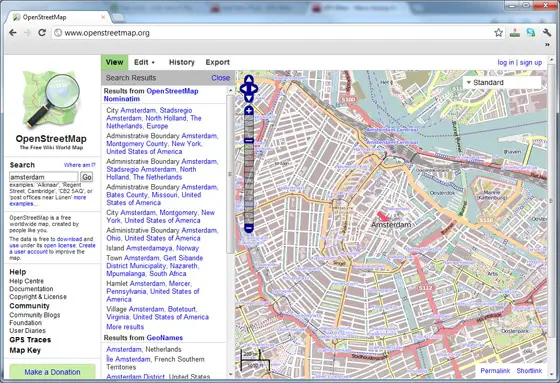Open the Map Key link
Image resolution: width=560 pixels, height=383 pixels.
coord(25,350)
